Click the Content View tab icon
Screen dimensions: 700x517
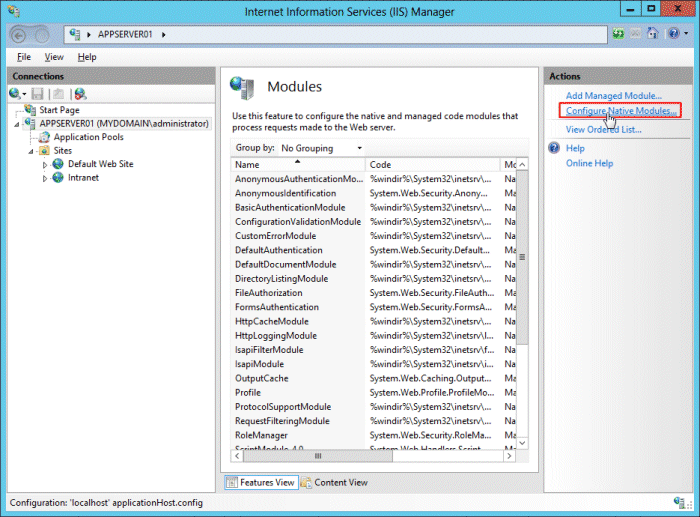point(306,482)
